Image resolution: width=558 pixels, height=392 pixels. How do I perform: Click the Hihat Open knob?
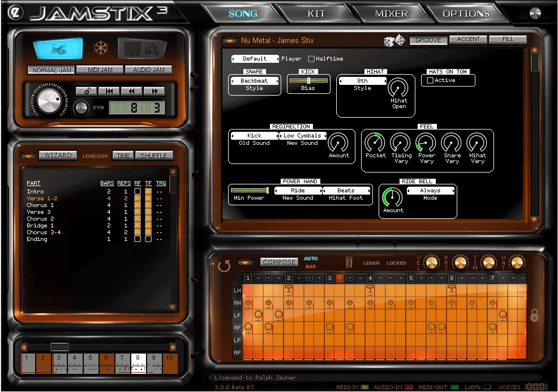coord(398,88)
